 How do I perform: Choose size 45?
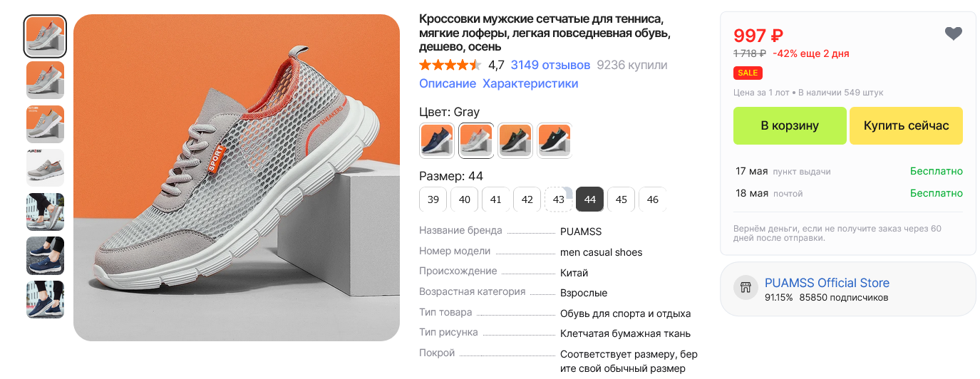pyautogui.click(x=621, y=199)
